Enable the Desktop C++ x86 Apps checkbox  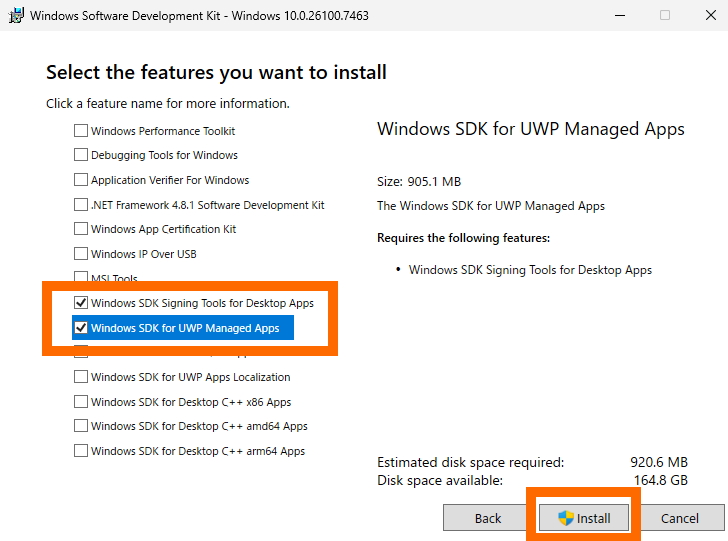pyautogui.click(x=81, y=402)
